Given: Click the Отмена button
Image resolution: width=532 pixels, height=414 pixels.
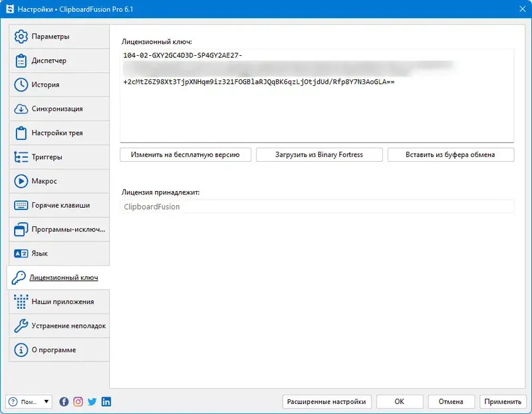Looking at the screenshot, I should click(x=451, y=402).
